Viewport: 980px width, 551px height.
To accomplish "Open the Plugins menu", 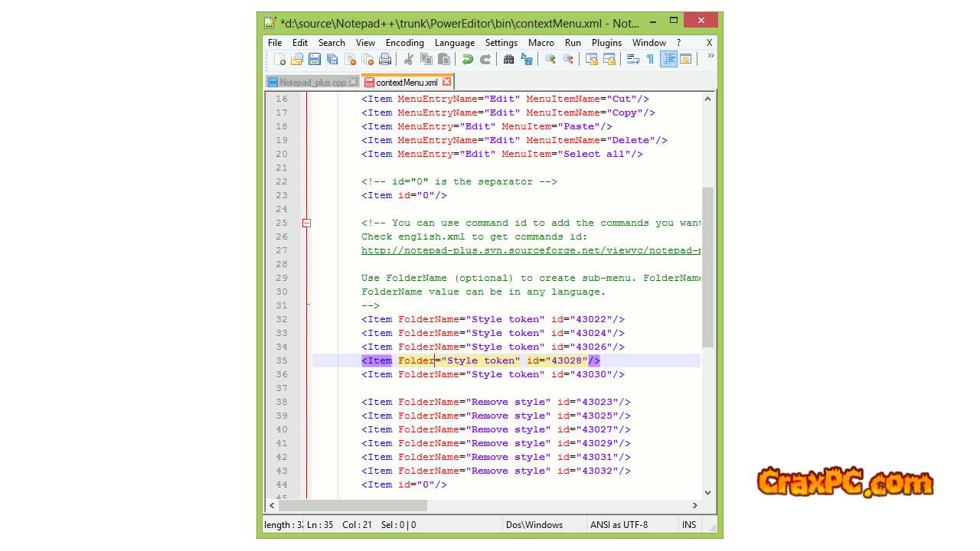I will click(x=606, y=43).
